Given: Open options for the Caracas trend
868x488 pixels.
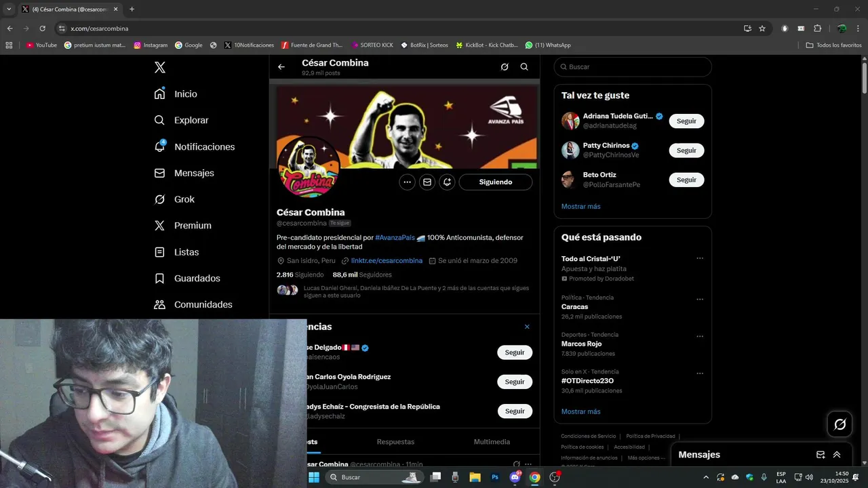Looking at the screenshot, I should 700,299.
